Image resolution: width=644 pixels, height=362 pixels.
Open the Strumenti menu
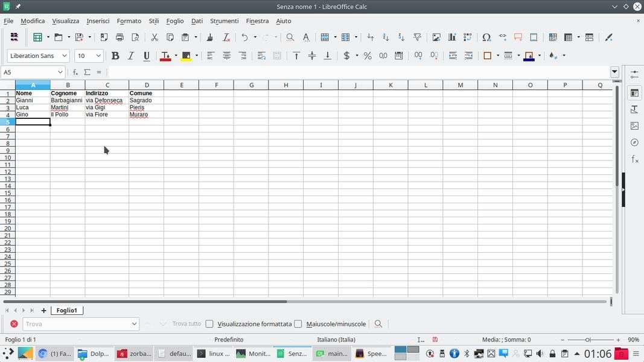(225, 21)
